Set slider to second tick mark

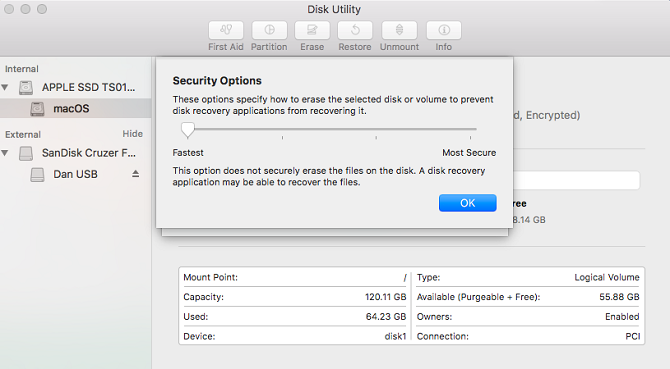click(282, 138)
